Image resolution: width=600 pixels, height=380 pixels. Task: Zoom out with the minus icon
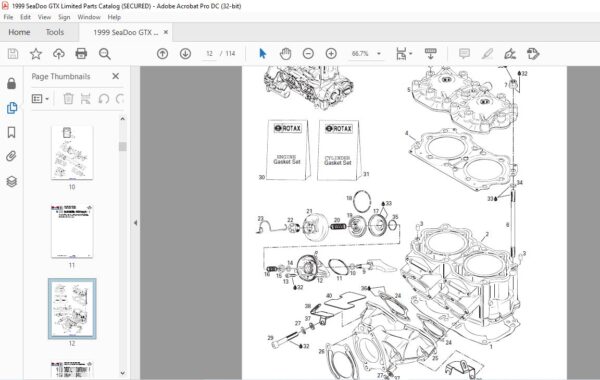point(308,54)
